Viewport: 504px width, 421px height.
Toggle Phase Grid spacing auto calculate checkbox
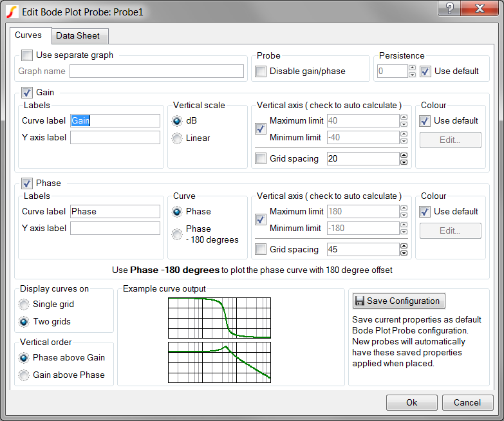point(261,249)
